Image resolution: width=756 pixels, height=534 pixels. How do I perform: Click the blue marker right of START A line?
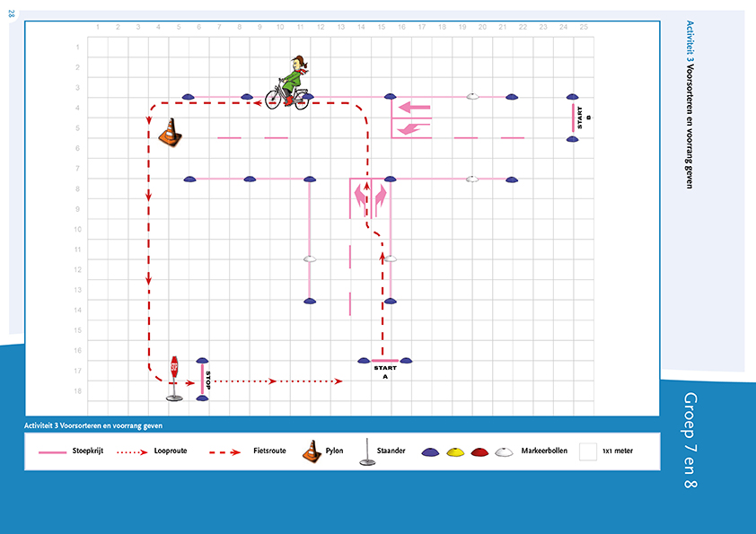(x=406, y=361)
